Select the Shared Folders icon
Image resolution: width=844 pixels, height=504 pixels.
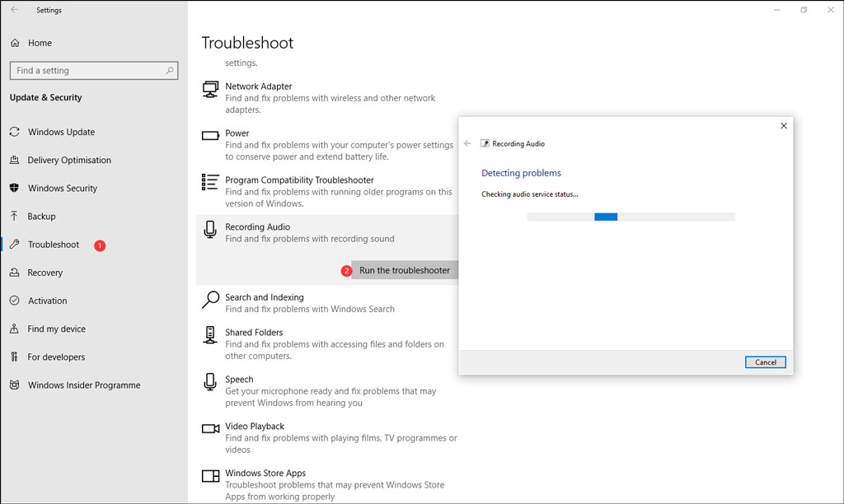click(210, 336)
